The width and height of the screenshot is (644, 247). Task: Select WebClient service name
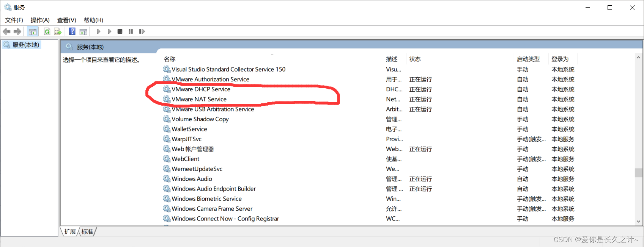click(185, 159)
